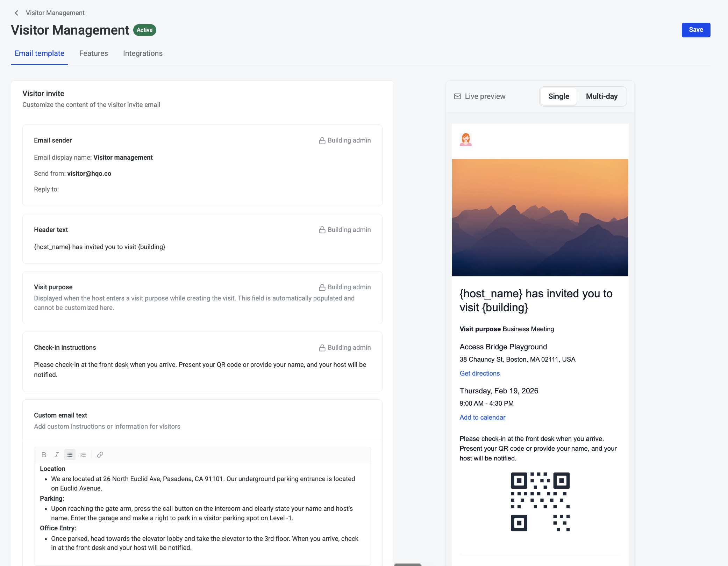The image size is (728, 566).
Task: Click the Visitor invite section heading
Action: pos(43,94)
